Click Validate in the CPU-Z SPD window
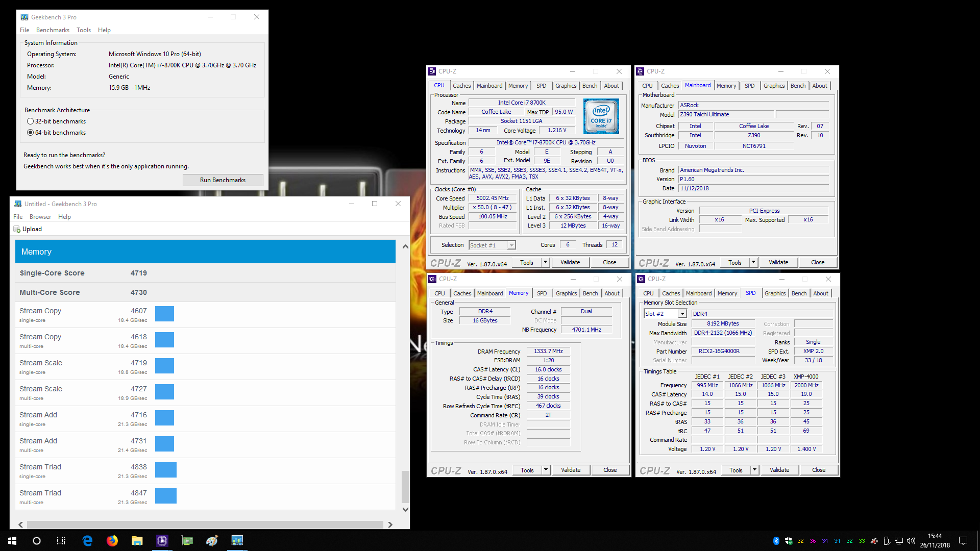 tap(779, 470)
